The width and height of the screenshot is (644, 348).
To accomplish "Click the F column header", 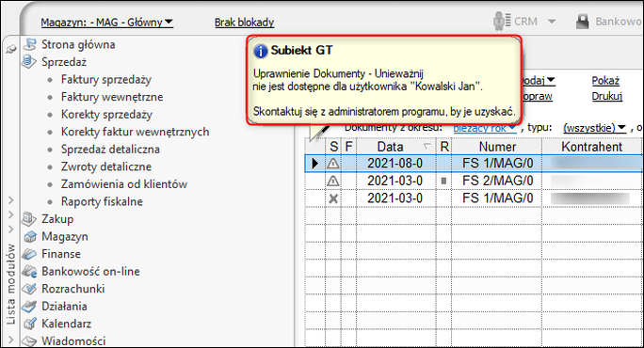I will pyautogui.click(x=349, y=147).
